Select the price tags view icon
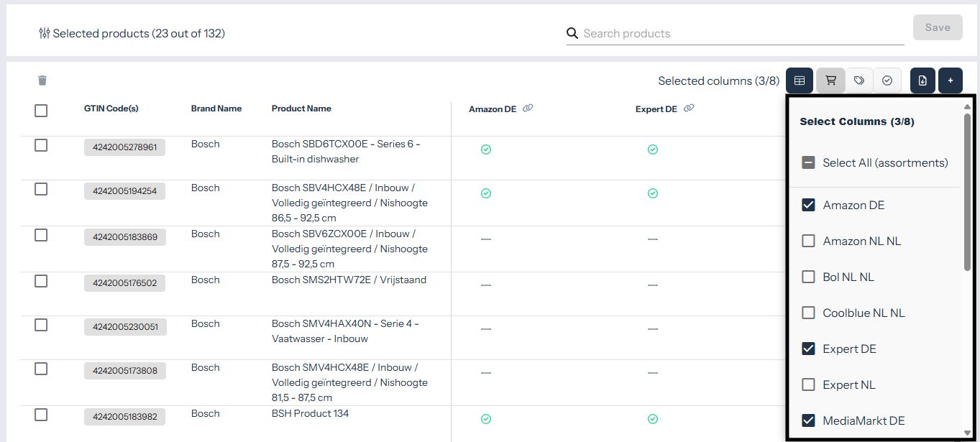This screenshot has width=980, height=442. click(x=858, y=80)
